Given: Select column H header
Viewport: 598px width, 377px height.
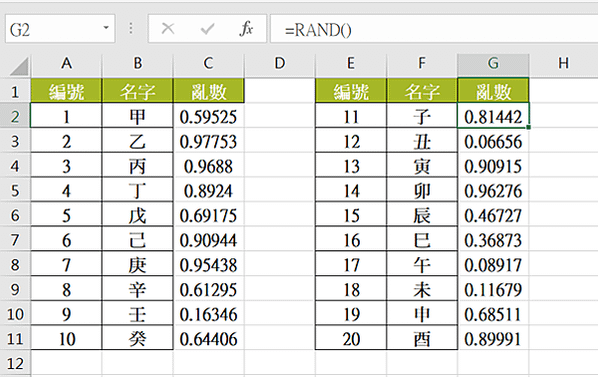Looking at the screenshot, I should [x=564, y=64].
